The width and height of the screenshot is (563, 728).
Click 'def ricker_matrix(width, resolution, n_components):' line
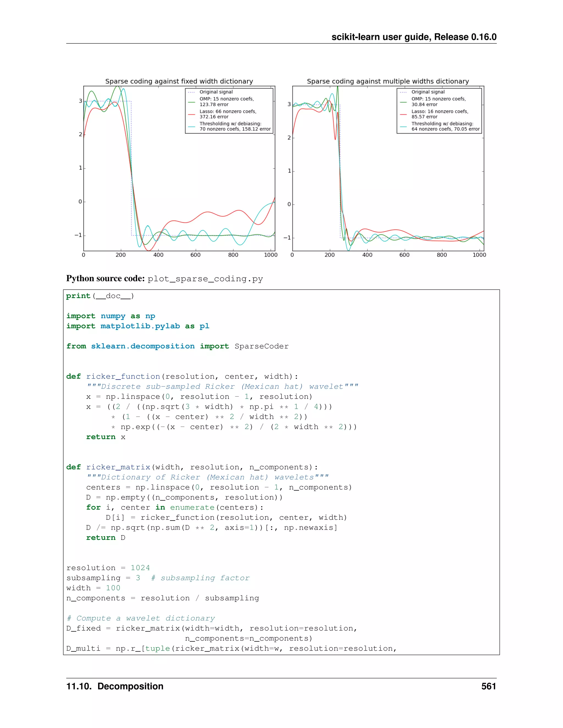point(192,467)
